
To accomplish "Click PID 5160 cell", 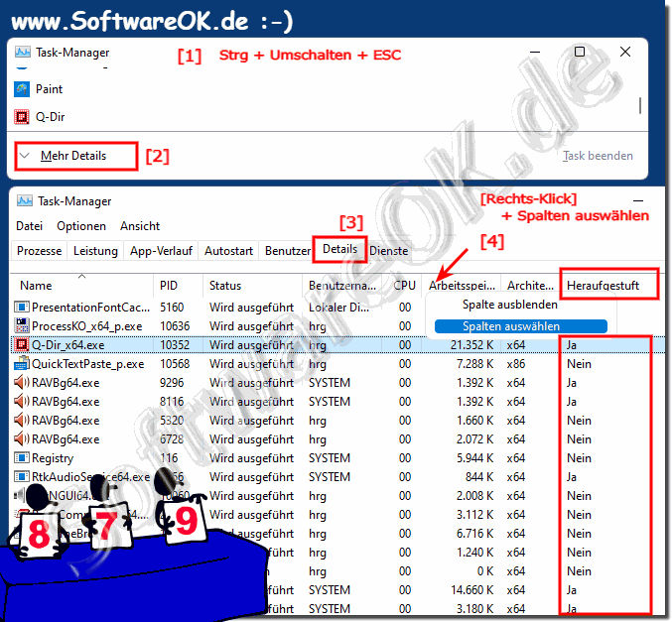I will pos(172,308).
